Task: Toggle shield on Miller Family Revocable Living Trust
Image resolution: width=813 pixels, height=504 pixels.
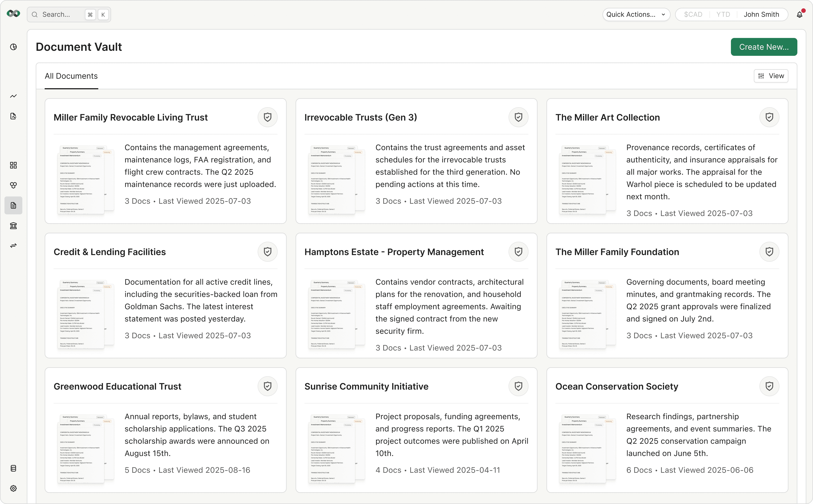Action: pyautogui.click(x=267, y=117)
